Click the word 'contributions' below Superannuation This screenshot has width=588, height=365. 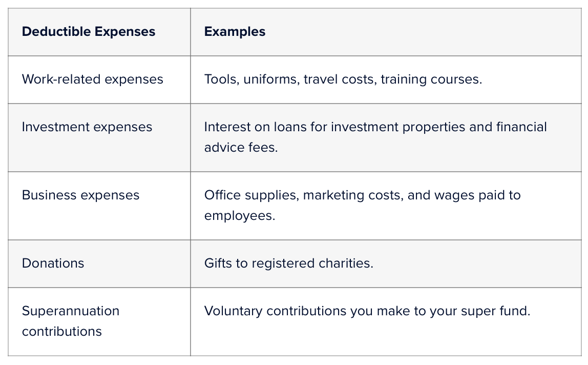click(61, 332)
